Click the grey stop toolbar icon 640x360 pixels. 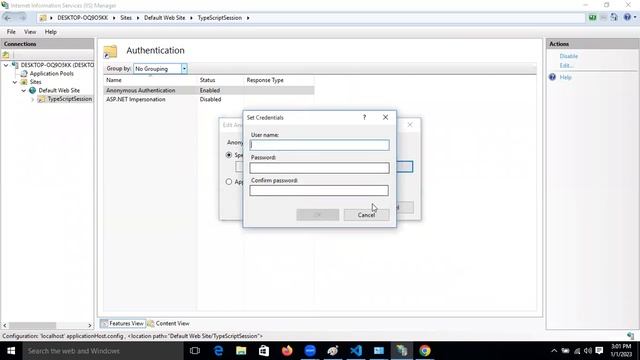[603, 18]
